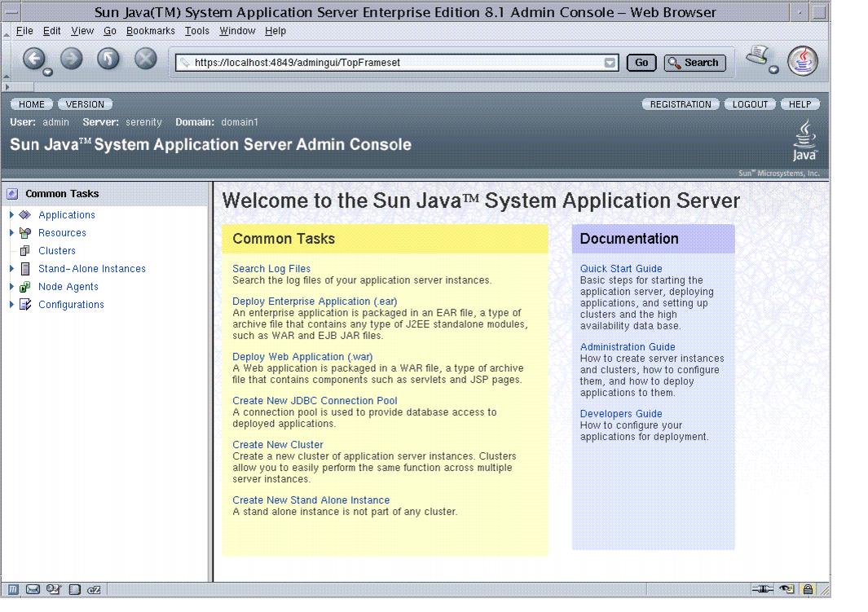Open Deploy Web Application (.war) link

[302, 356]
